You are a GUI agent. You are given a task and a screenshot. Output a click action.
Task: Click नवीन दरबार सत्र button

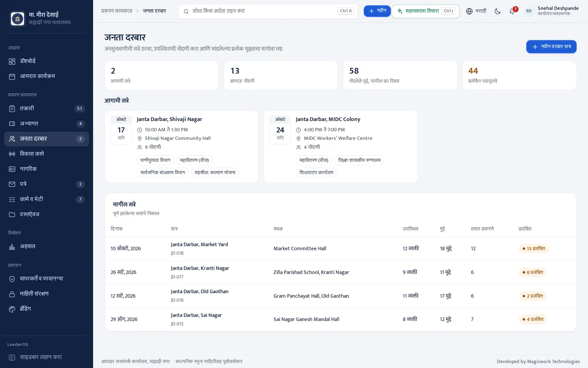551,47
